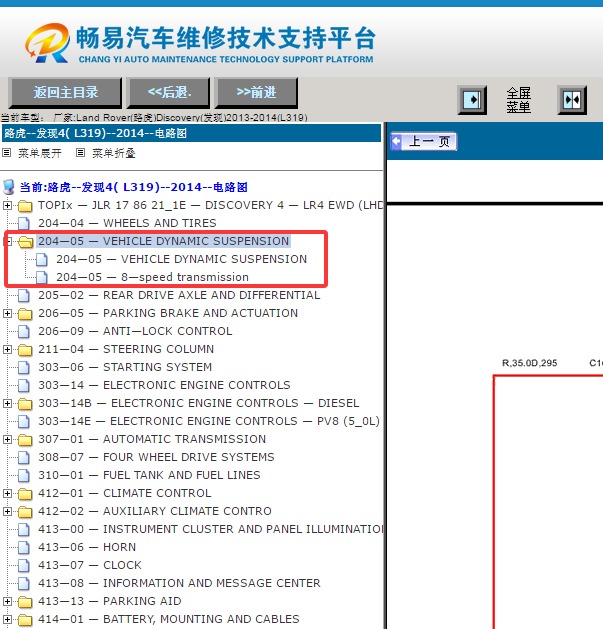Open child document 204-05 VEHICLE DYNAMIC SUSPENSION
The height and width of the screenshot is (629, 603).
181,259
